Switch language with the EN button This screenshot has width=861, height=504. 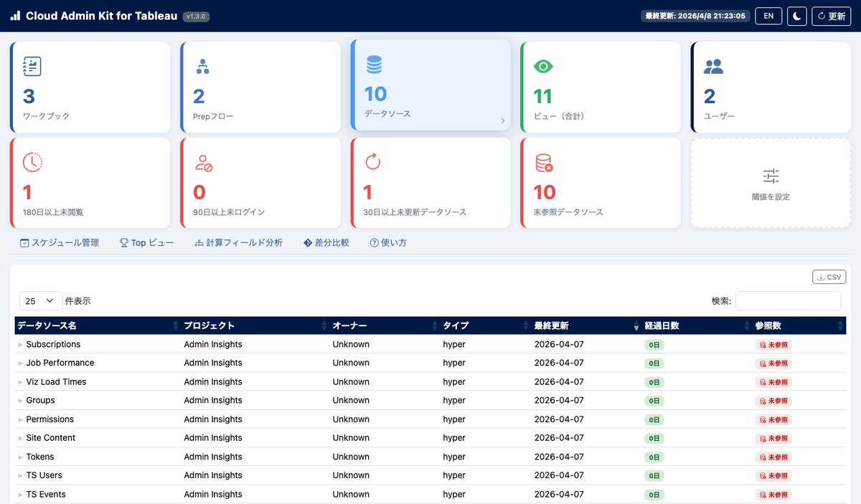click(768, 16)
